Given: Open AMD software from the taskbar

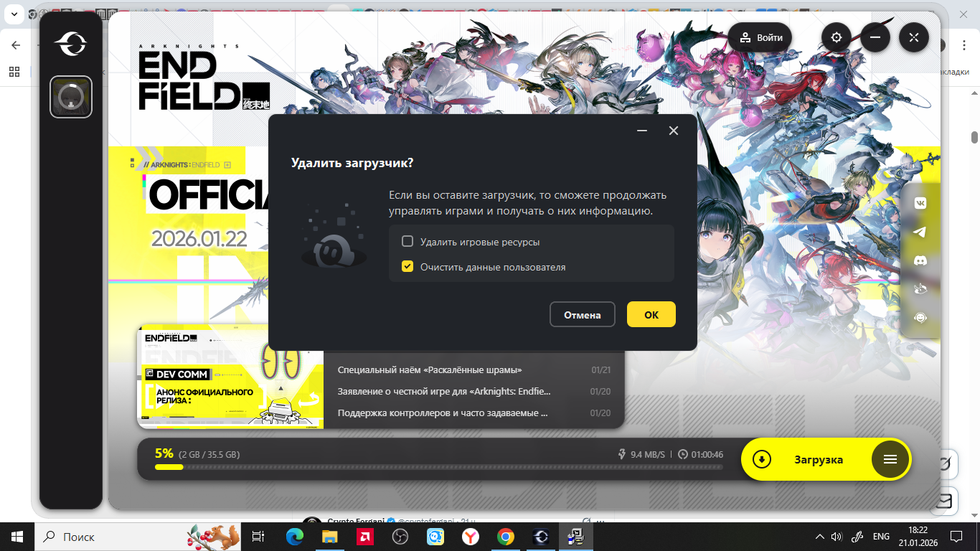Looking at the screenshot, I should (365, 536).
